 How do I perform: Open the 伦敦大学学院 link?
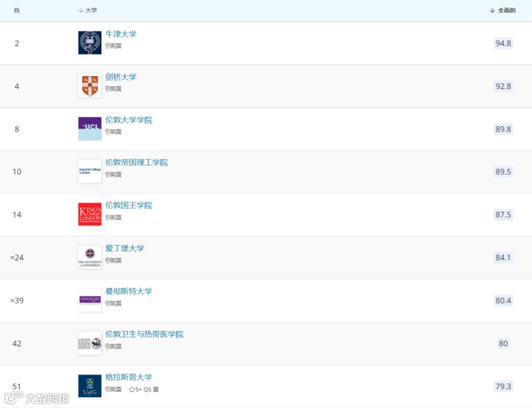click(x=129, y=120)
